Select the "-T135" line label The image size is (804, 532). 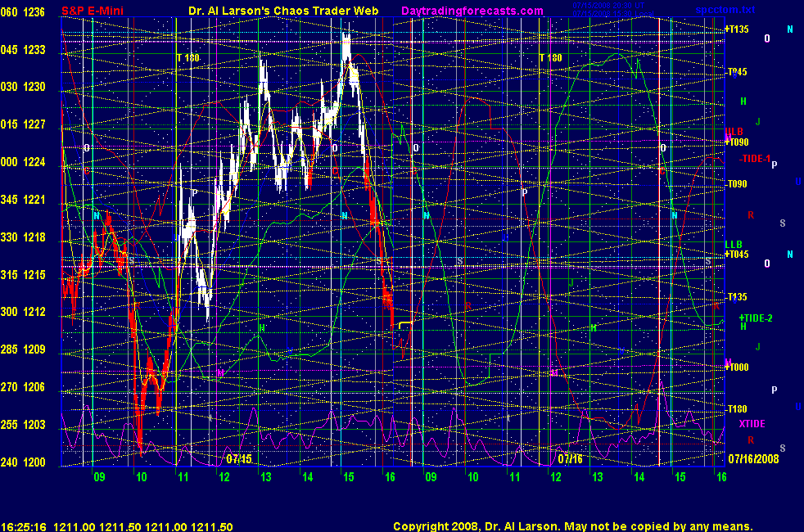coord(738,297)
